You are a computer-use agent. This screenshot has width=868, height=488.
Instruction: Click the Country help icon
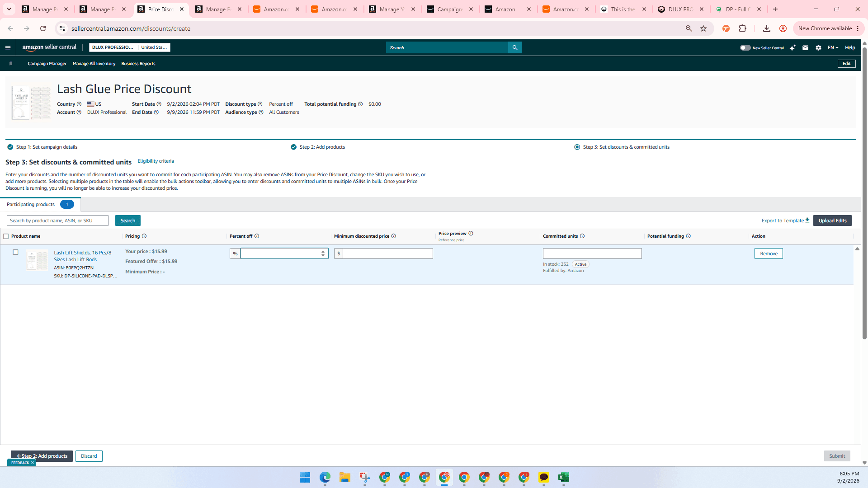(79, 104)
